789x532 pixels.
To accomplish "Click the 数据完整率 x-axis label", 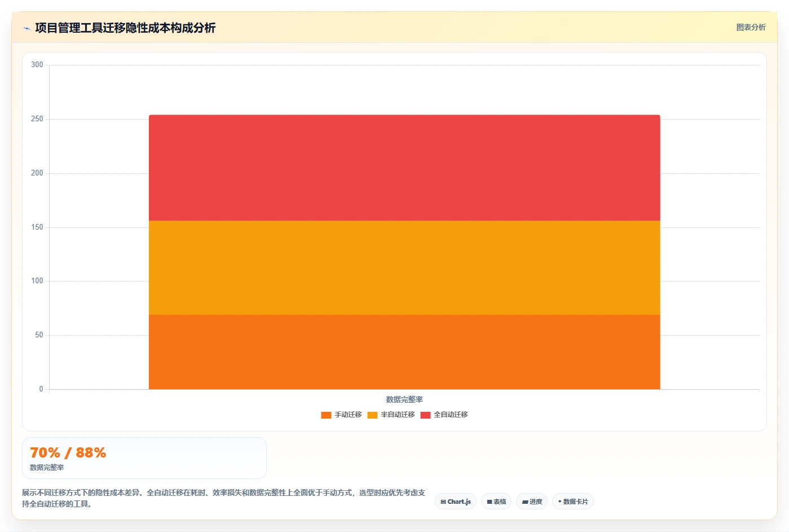I will [404, 399].
